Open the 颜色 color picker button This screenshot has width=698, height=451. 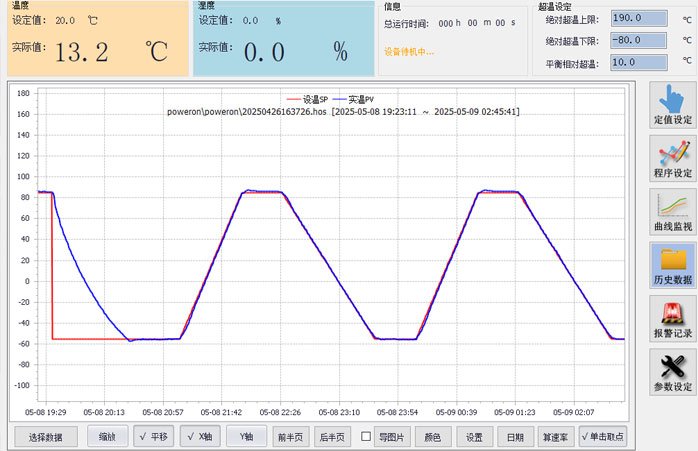point(433,437)
